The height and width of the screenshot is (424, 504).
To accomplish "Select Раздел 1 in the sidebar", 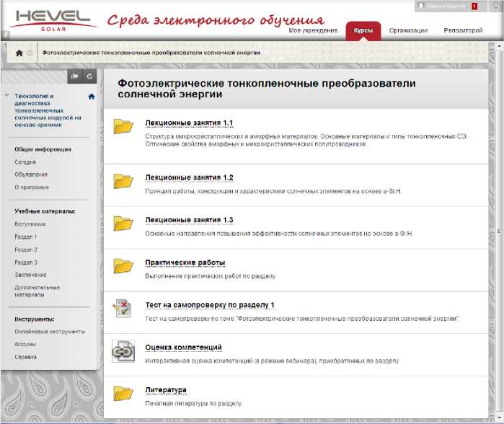I will 26,237.
